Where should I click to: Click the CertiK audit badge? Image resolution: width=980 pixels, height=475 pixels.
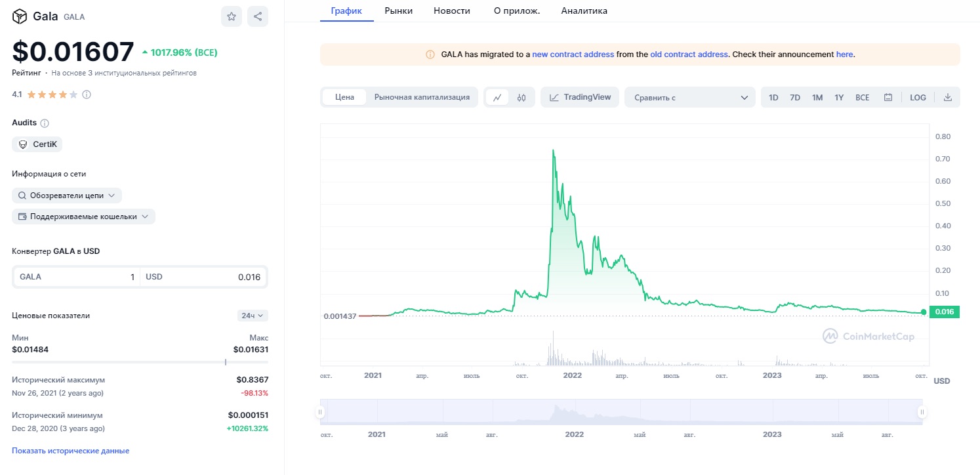coord(37,144)
